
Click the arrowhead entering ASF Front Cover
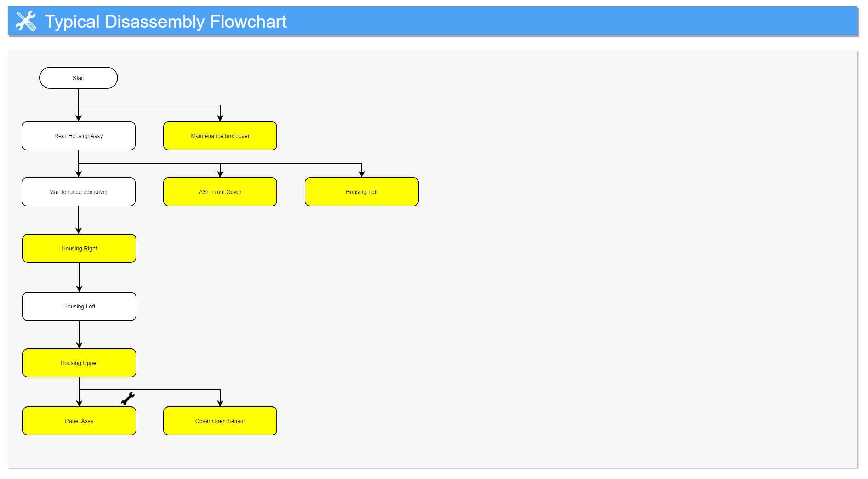point(220,174)
